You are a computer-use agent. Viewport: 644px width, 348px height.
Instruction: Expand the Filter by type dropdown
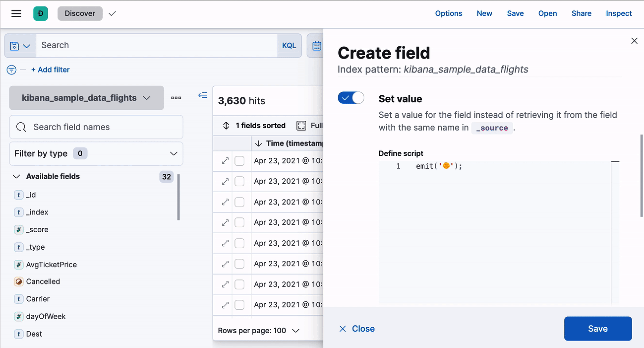click(x=173, y=153)
